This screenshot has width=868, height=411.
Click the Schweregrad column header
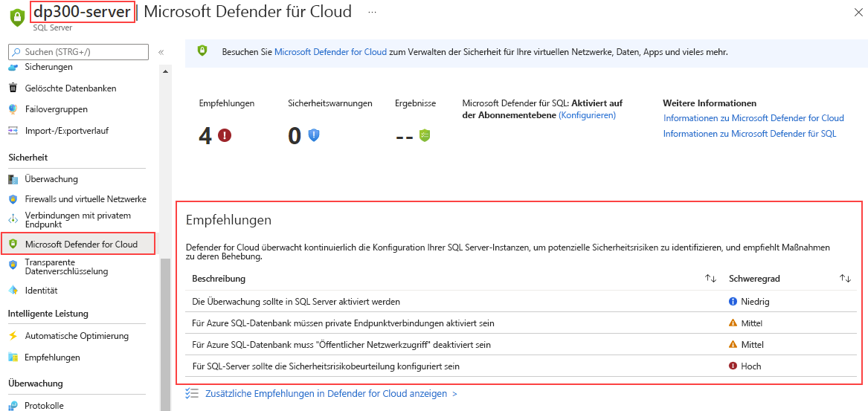click(754, 279)
